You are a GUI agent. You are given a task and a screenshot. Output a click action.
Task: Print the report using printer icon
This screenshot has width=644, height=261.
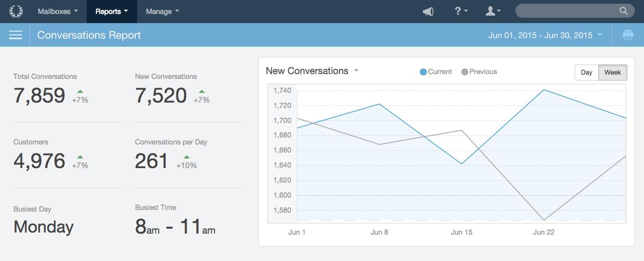pos(628,35)
